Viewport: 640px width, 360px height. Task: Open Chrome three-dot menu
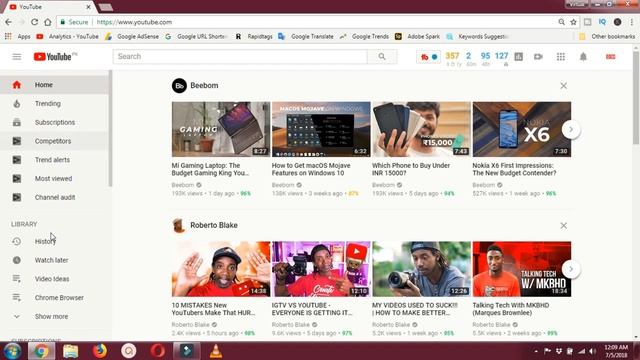pyautogui.click(x=632, y=22)
